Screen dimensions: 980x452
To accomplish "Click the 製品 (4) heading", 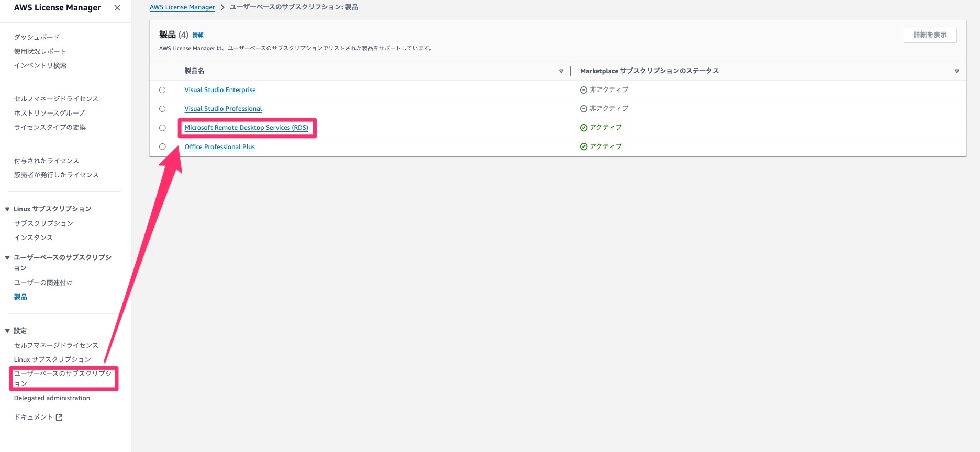I will coord(174,35).
